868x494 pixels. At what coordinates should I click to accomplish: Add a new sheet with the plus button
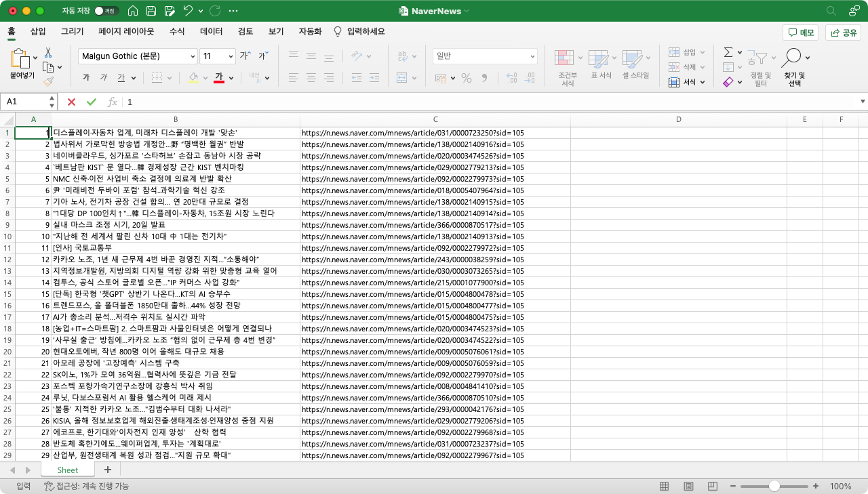pyautogui.click(x=107, y=469)
